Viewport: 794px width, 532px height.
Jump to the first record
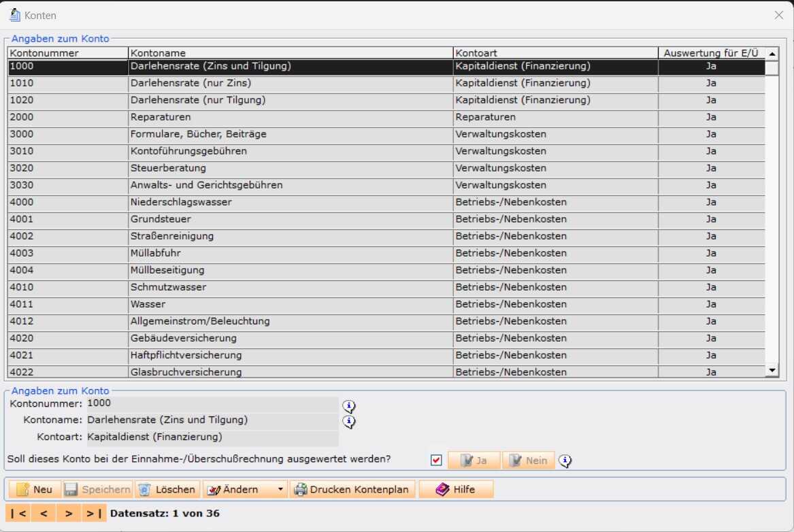pyautogui.click(x=18, y=513)
